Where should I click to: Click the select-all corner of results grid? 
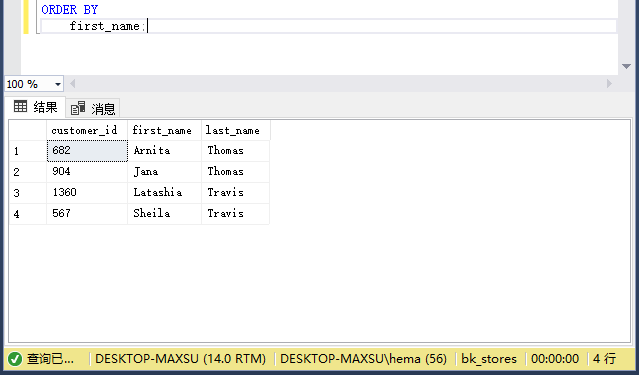click(x=28, y=130)
